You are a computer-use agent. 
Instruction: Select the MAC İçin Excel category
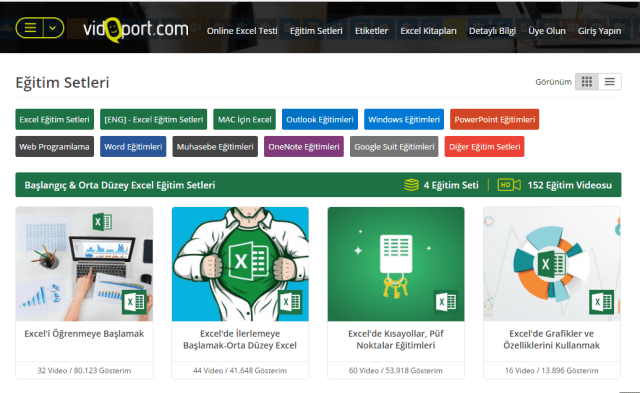(x=244, y=120)
